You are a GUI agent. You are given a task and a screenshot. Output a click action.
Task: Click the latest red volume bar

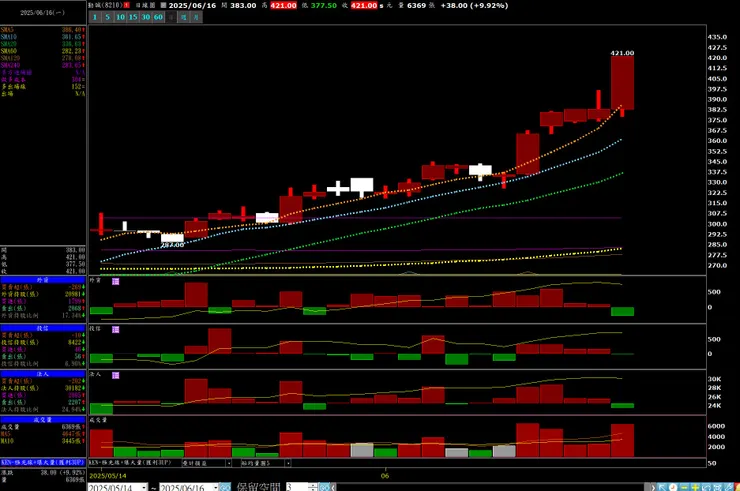click(x=622, y=440)
